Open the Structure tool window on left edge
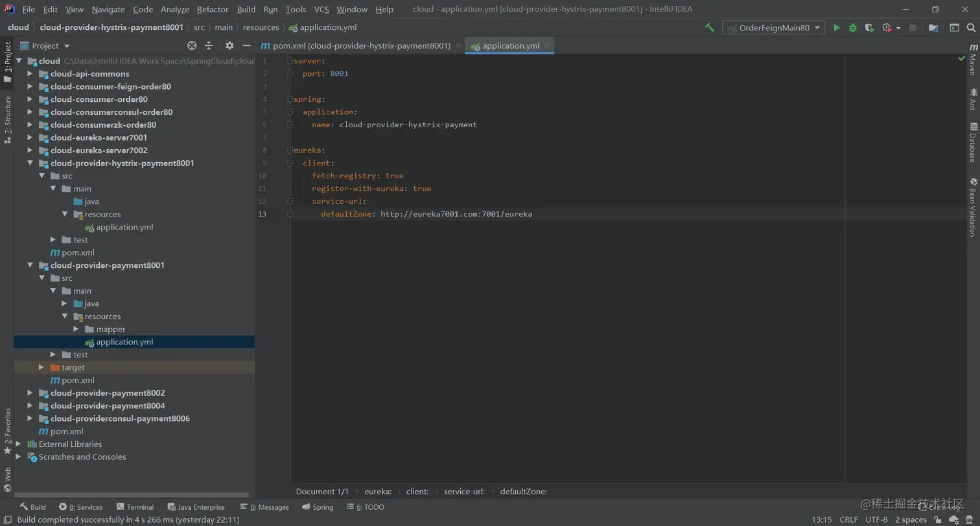Screen dimensions: 980x526 (x=7, y=119)
